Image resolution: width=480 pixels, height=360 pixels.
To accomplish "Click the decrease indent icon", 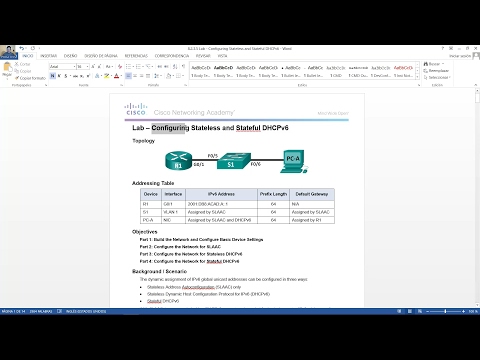I will [x=160, y=67].
